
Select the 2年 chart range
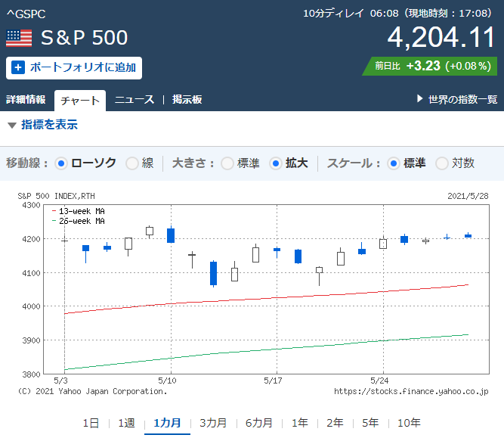[335, 423]
